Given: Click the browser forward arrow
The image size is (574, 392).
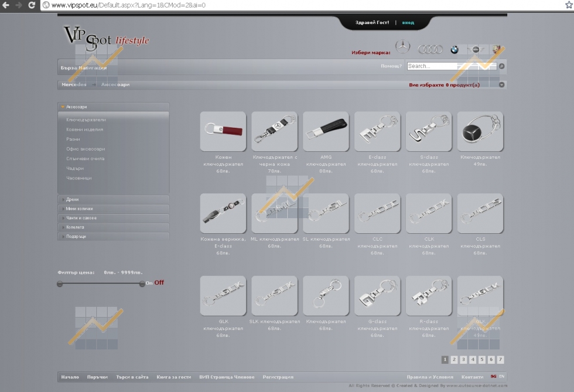Looking at the screenshot, I should tap(19, 5).
